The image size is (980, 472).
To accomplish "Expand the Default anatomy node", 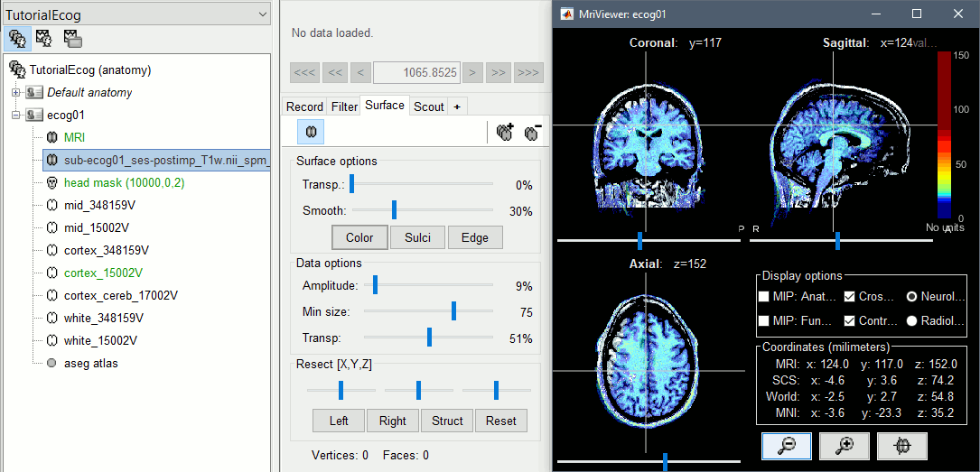I will (15, 92).
